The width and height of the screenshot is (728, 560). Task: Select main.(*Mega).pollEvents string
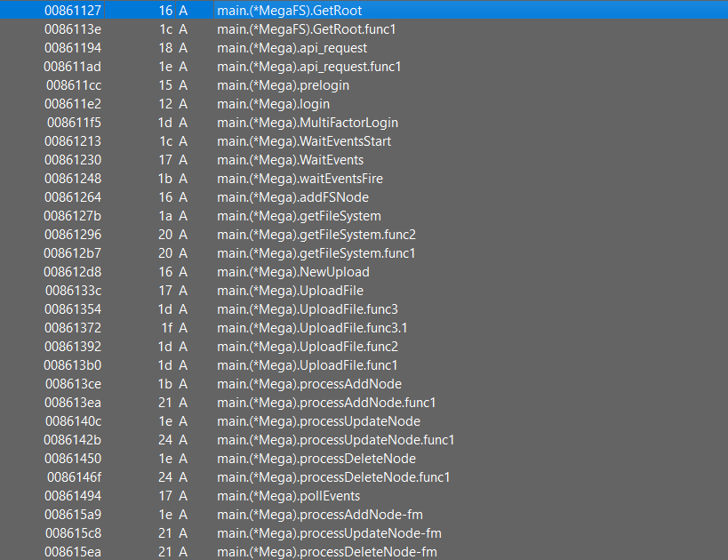tap(288, 496)
